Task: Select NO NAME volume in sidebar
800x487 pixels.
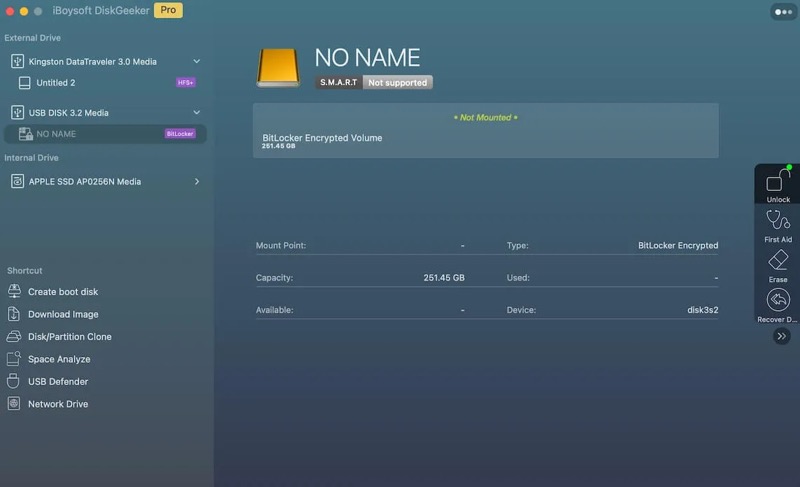Action: coord(106,134)
